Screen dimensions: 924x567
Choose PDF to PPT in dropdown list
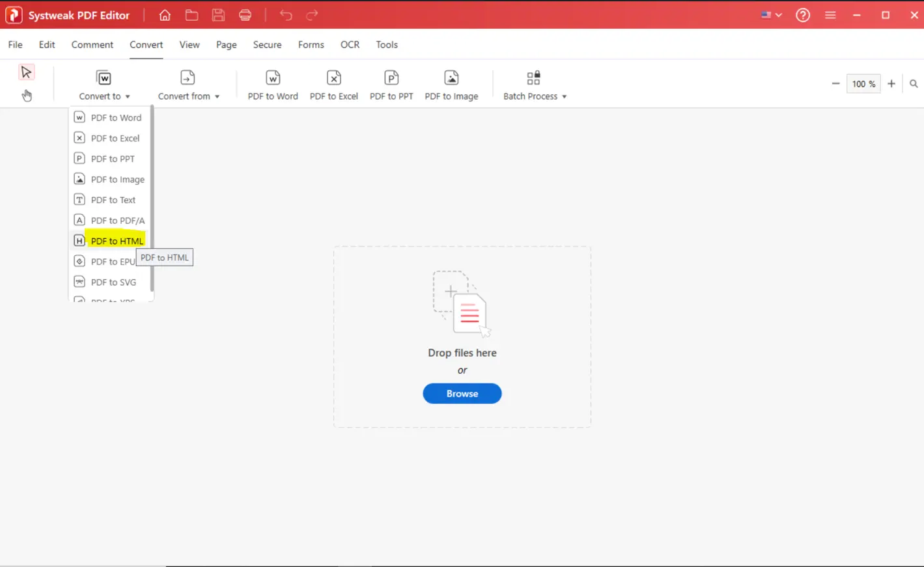coord(109,158)
